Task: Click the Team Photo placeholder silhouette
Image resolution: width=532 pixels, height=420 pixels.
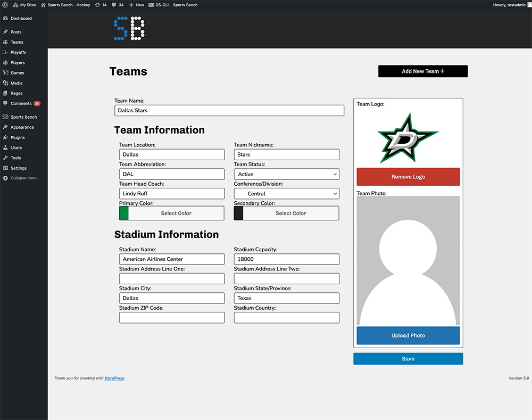Action: 408,261
